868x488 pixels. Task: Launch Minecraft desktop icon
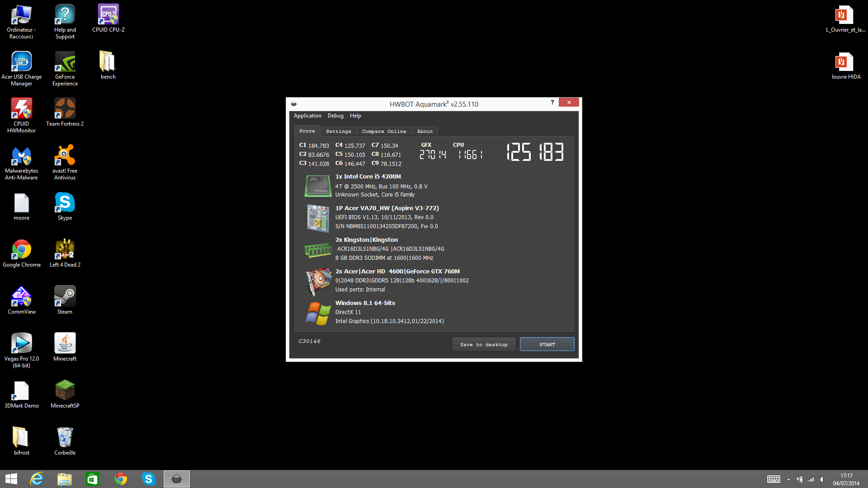65,347
